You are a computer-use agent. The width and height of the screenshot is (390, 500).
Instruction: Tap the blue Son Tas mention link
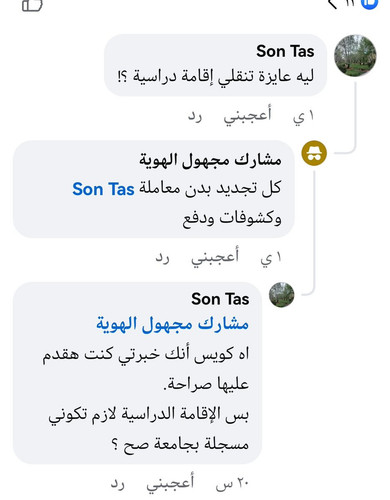point(103,189)
